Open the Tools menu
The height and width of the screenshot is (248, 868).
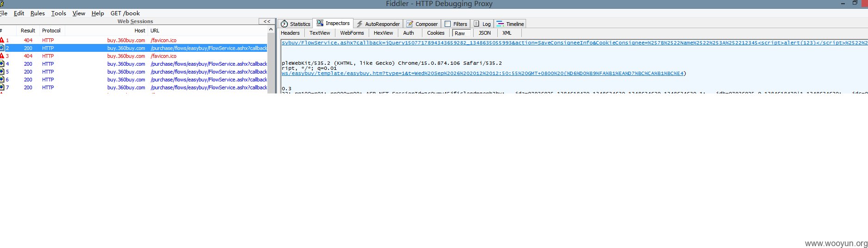tap(59, 13)
